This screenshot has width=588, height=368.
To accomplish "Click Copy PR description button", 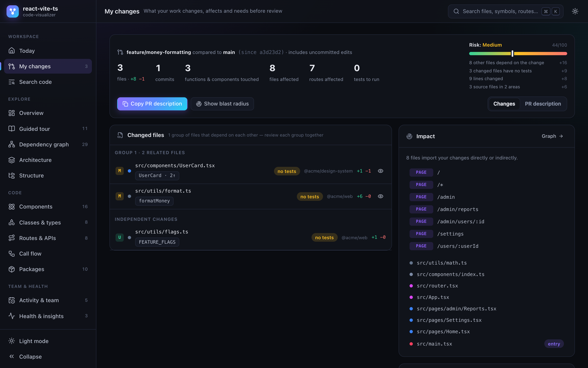I will coord(152,104).
